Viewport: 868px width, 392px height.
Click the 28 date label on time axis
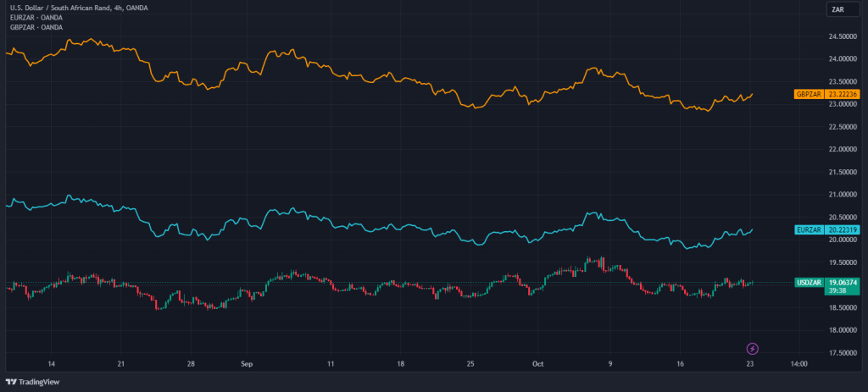pos(191,364)
